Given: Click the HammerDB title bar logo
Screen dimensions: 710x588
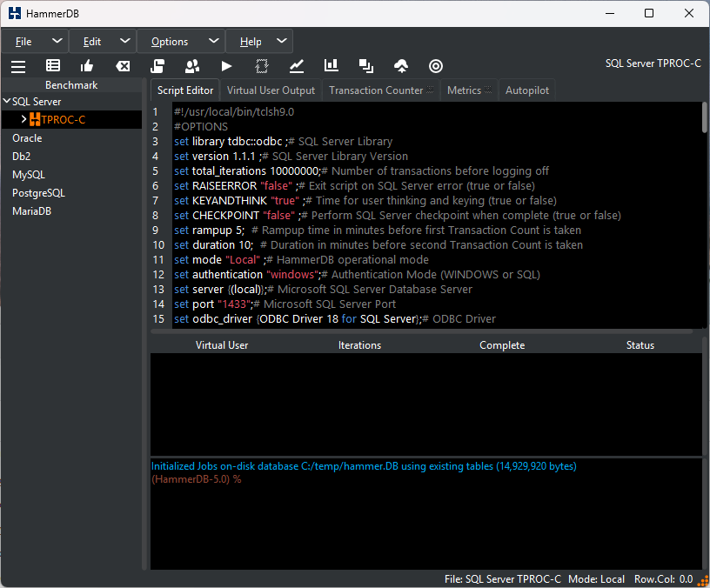Looking at the screenshot, I should [15, 13].
